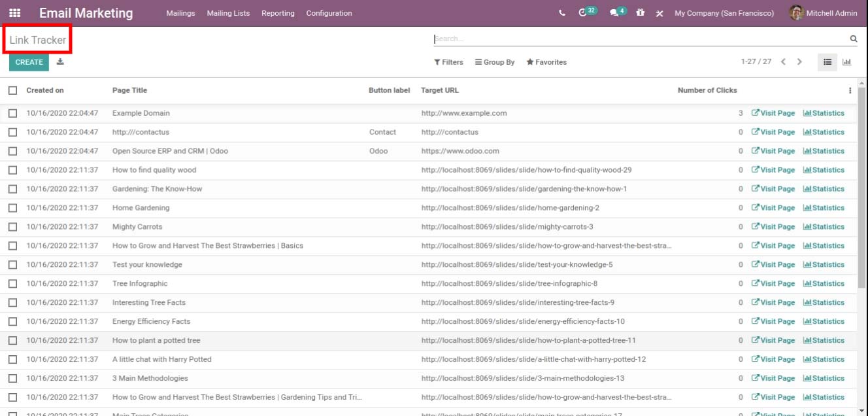Viewport: 868px width, 416px height.
Task: Expand the Filters dropdown
Action: click(x=448, y=62)
